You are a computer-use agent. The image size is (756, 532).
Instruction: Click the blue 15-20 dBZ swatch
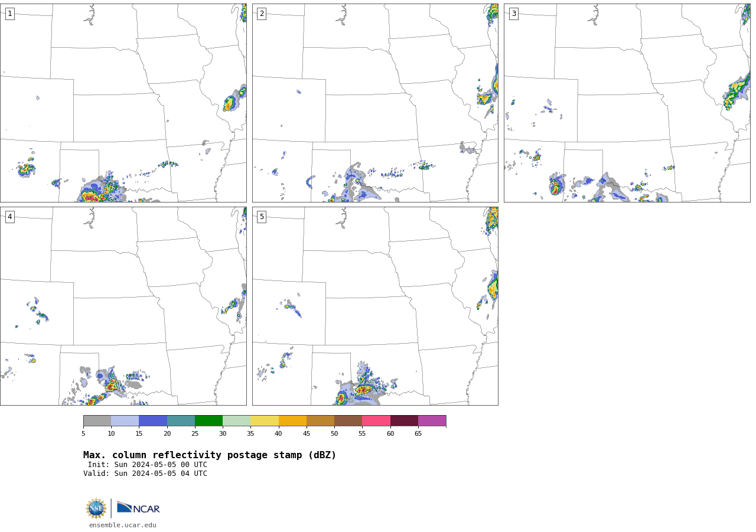click(153, 421)
